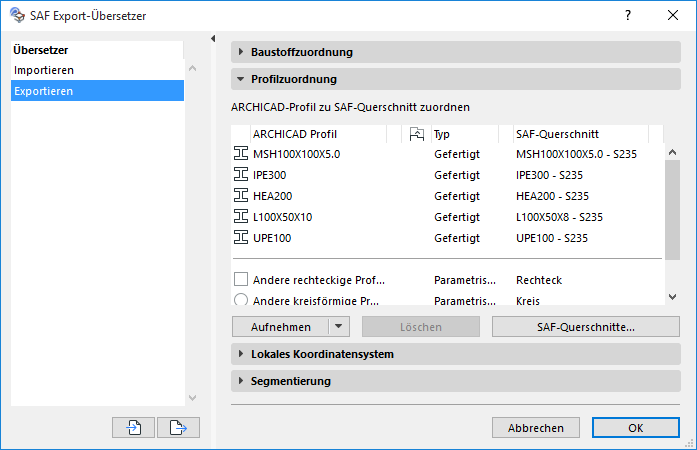Select Exportieren in translator list
Image resolution: width=697 pixels, height=450 pixels.
click(97, 91)
